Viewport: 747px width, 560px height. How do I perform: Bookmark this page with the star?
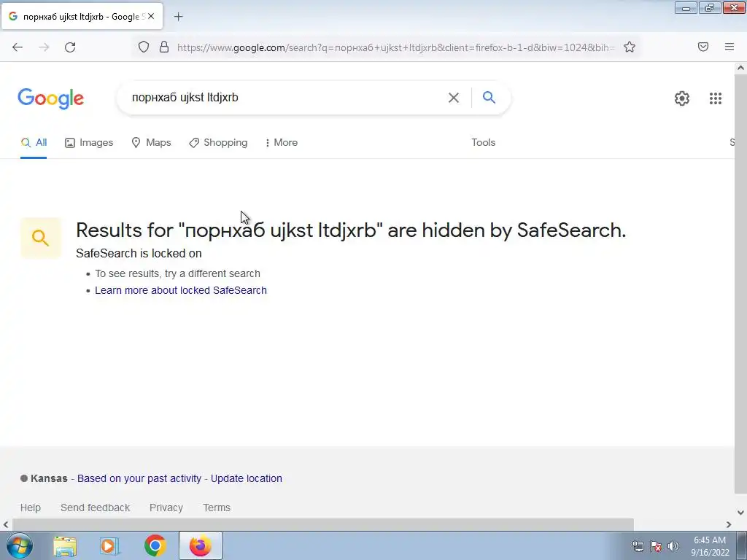[630, 47]
